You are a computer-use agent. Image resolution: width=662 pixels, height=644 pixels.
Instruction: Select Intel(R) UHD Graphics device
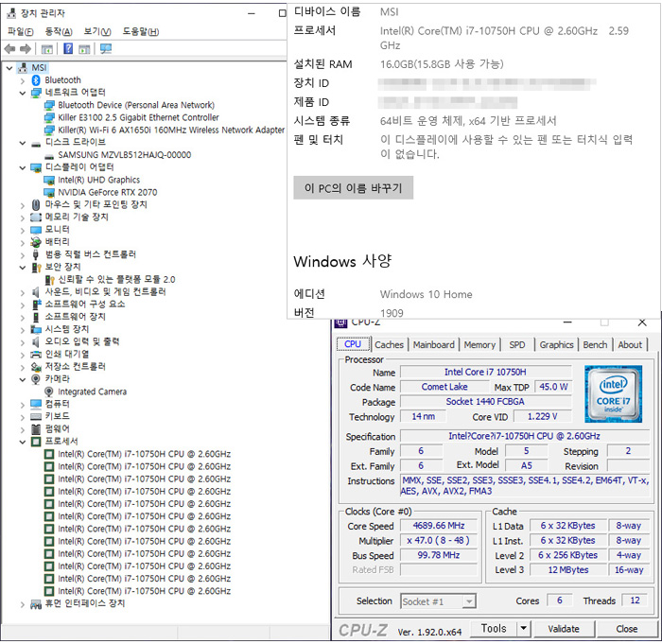pos(98,180)
